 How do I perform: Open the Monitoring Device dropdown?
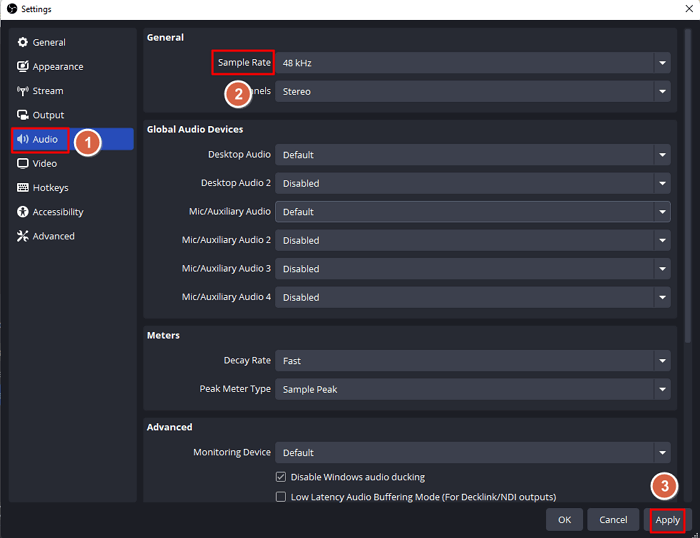(473, 453)
